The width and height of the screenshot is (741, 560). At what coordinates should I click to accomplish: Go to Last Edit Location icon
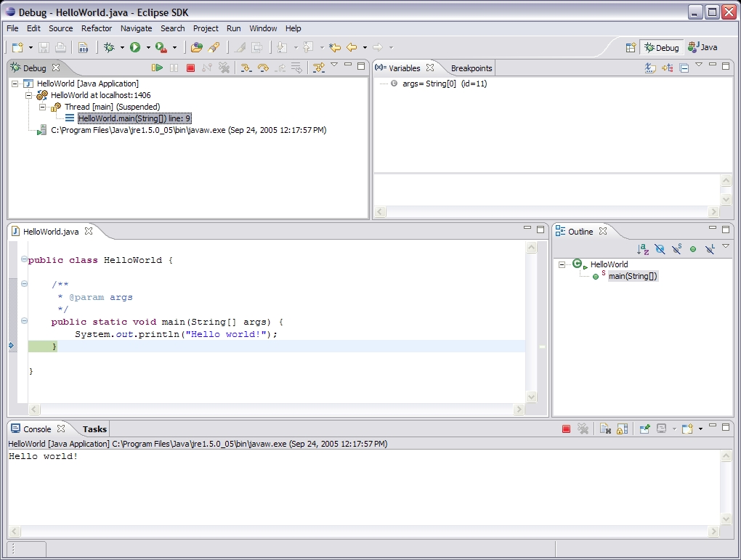click(x=335, y=47)
